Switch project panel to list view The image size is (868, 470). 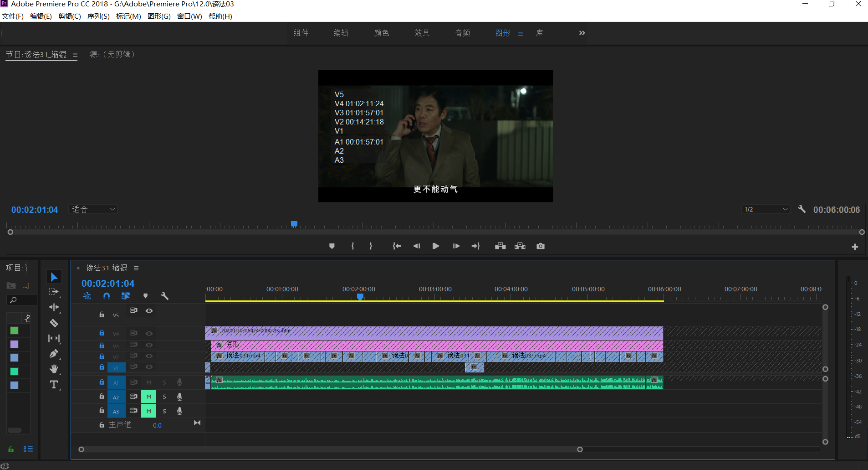coord(28,449)
